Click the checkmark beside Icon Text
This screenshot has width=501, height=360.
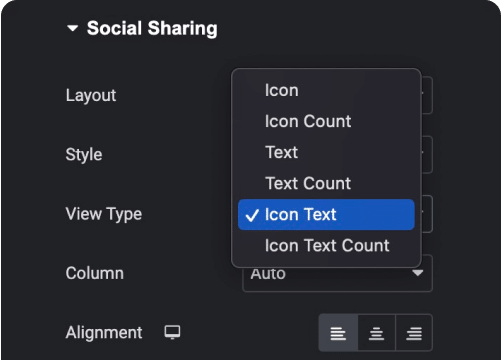[x=252, y=215]
